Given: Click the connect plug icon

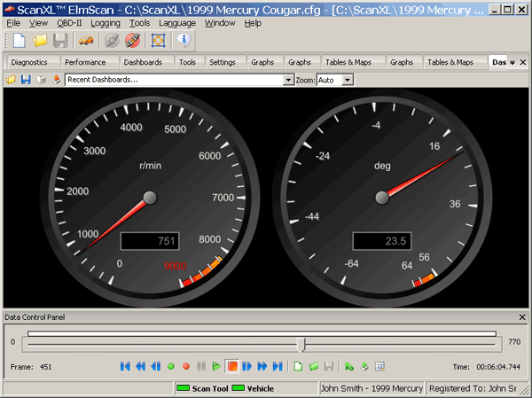Looking at the screenshot, I should pyautogui.click(x=113, y=41).
